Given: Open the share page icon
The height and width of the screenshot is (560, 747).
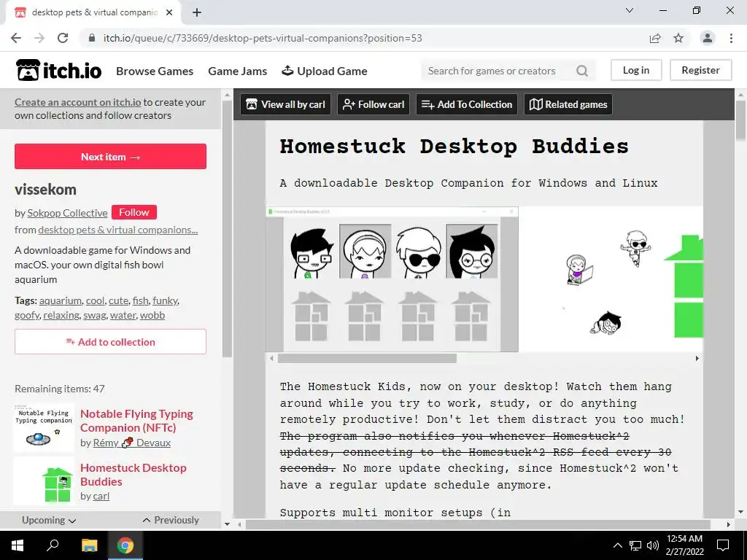Looking at the screenshot, I should tap(655, 38).
